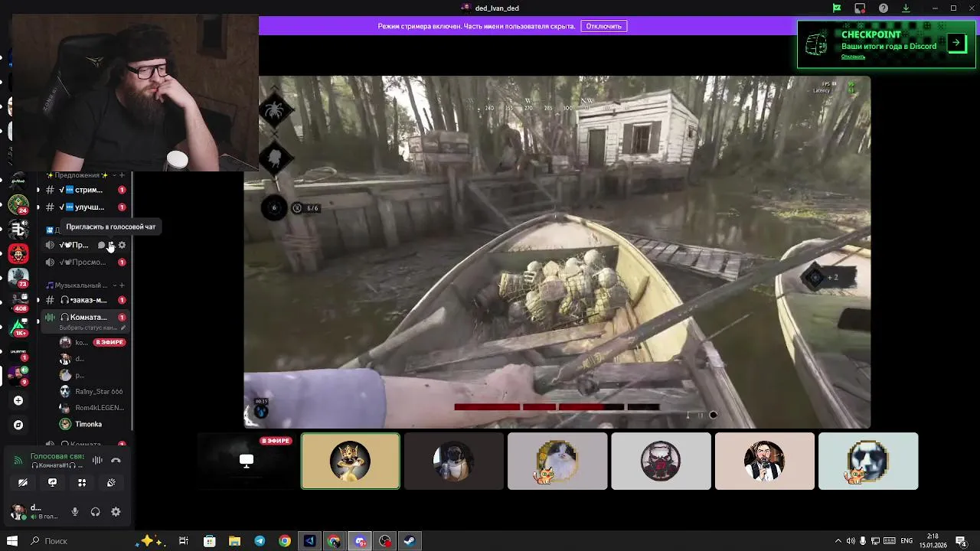Select user Timonka in voice list
The width and height of the screenshot is (980, 551).
tap(88, 424)
